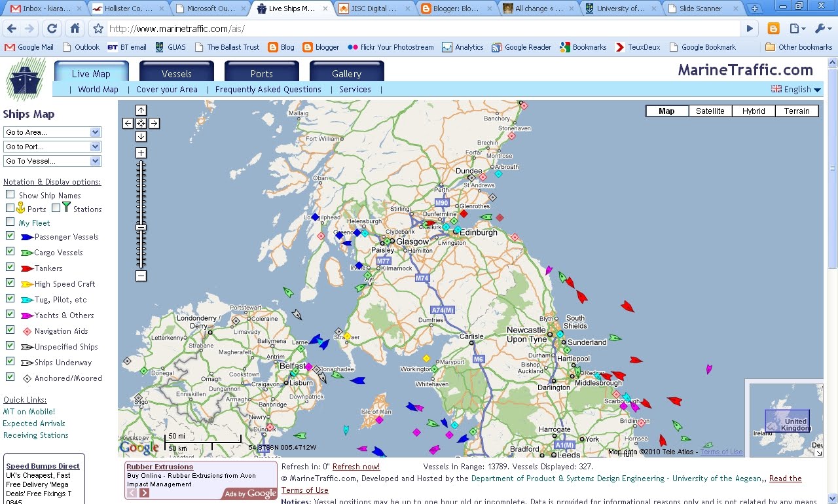Select the Live Map tab
This screenshot has width=838, height=504.
[91, 73]
